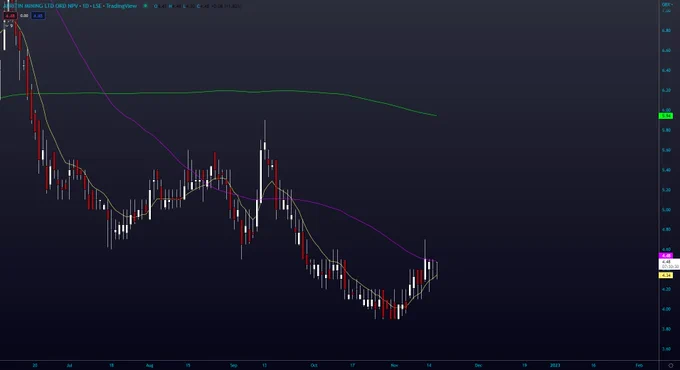Click the 4.00 price axis label
The image size is (680, 370).
[666, 309]
